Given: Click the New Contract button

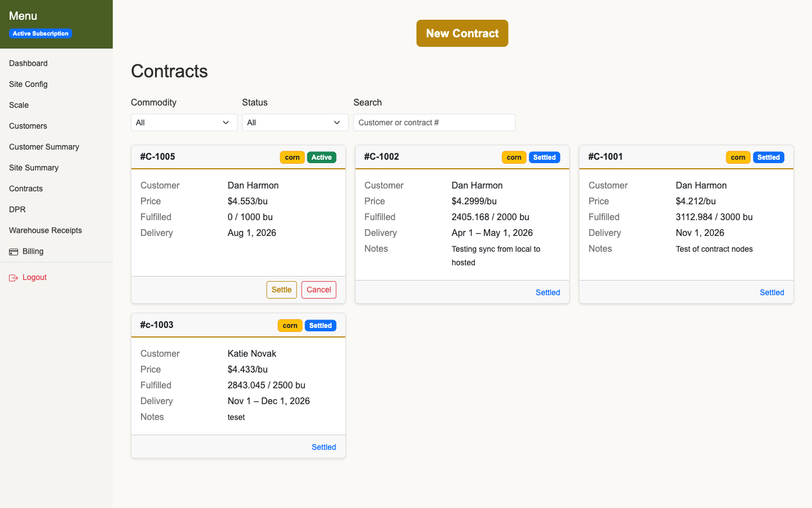Looking at the screenshot, I should [x=462, y=33].
